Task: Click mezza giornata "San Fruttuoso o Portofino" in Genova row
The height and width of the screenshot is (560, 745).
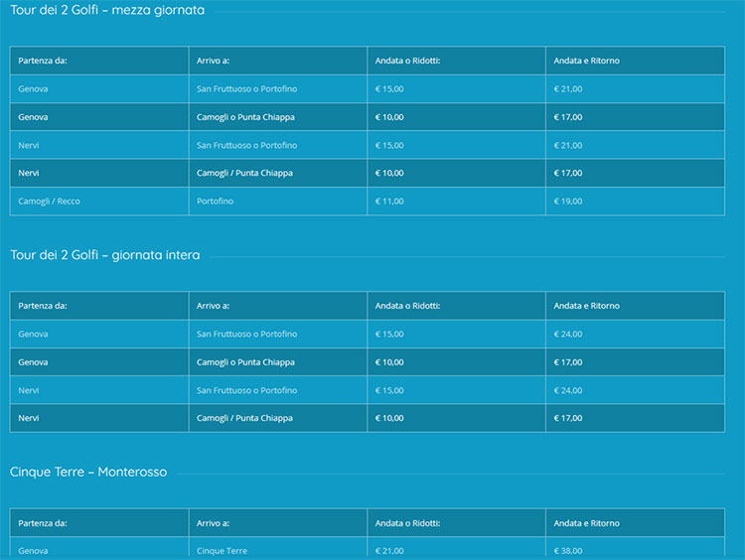Action: 246,89
